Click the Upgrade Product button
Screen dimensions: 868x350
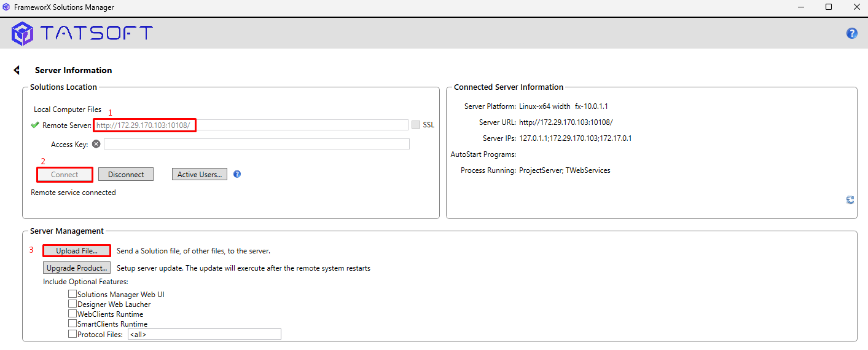click(x=77, y=268)
